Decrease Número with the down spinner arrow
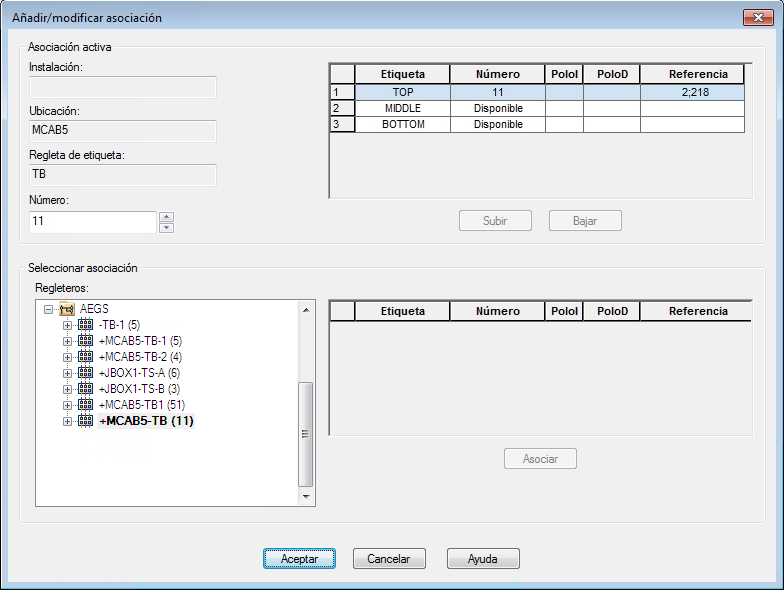Image resolution: width=784 pixels, height=590 pixels. pos(166,228)
